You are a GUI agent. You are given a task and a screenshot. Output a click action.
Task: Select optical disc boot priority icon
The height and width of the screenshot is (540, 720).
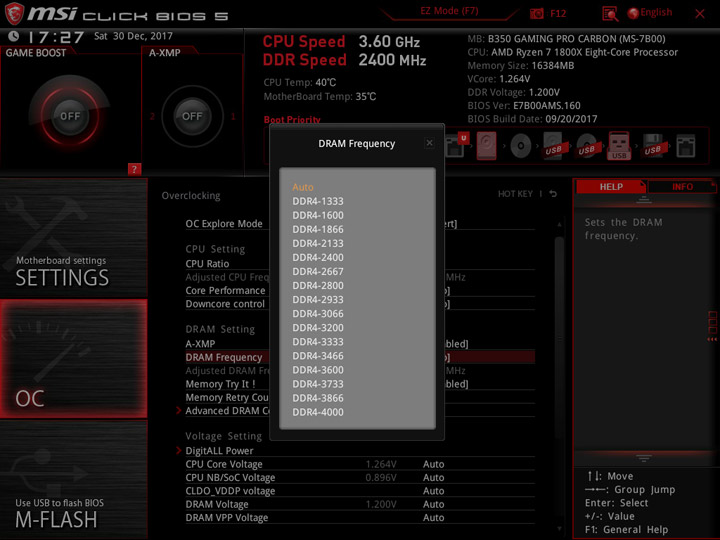(x=520, y=146)
